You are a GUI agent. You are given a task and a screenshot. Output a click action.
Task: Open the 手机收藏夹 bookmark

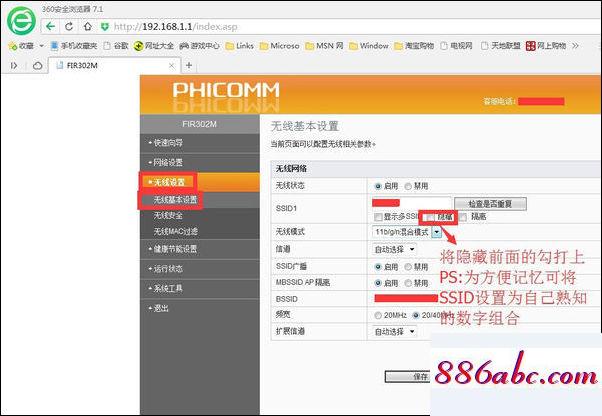pos(74,46)
